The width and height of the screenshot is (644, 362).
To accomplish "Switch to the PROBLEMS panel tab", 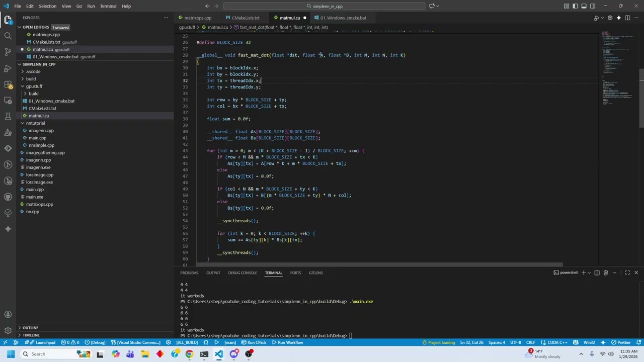I will click(189, 273).
